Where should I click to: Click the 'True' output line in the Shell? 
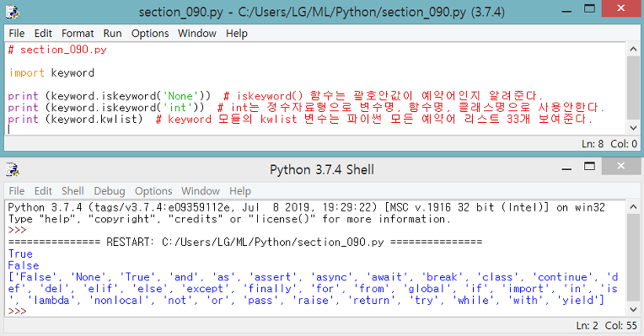pos(20,254)
